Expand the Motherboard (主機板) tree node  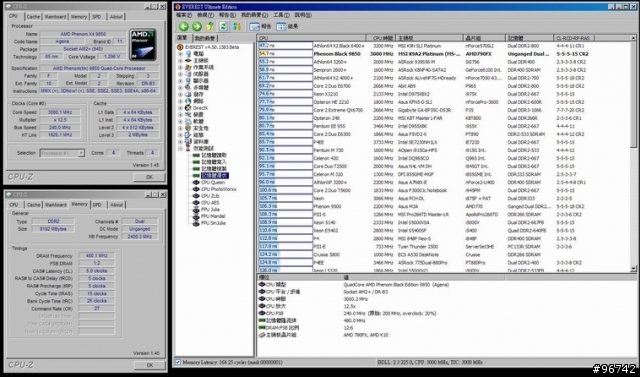(x=180, y=60)
